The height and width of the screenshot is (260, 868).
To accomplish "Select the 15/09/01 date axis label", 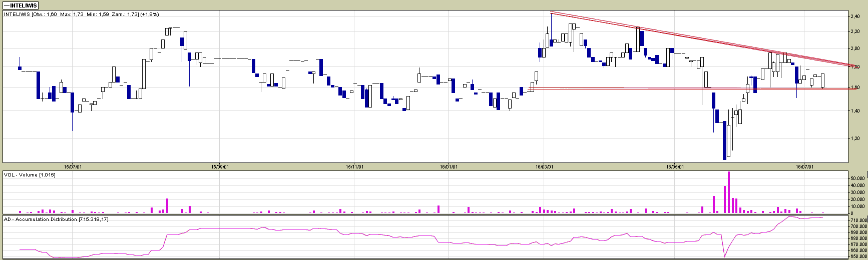I will (220, 166).
